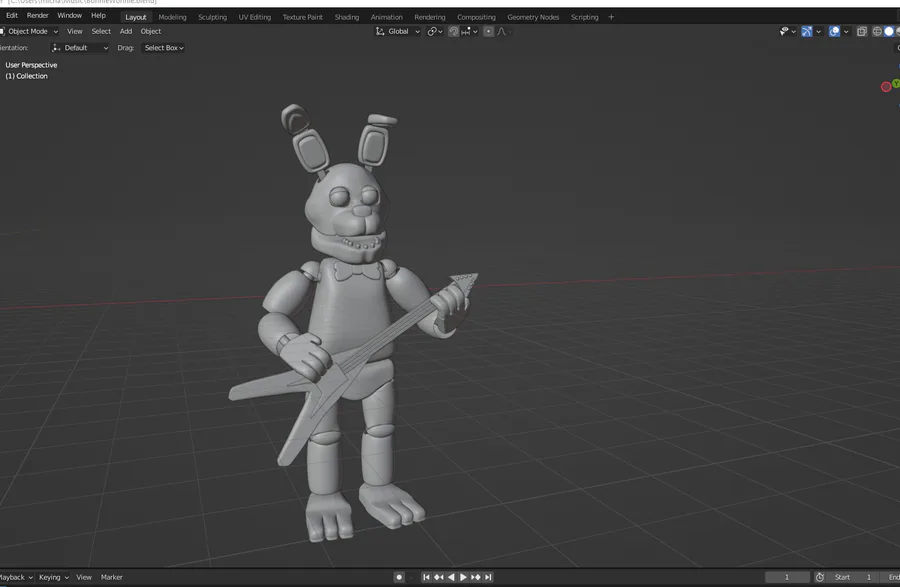This screenshot has width=900, height=587.
Task: Open the viewport View menu
Action: point(75,32)
